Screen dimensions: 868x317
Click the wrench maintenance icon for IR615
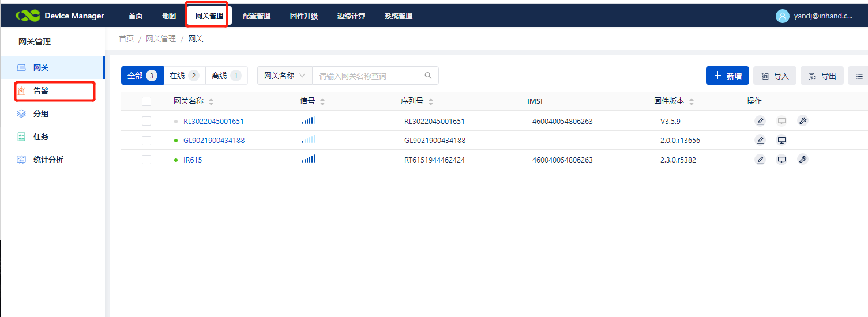tap(802, 160)
